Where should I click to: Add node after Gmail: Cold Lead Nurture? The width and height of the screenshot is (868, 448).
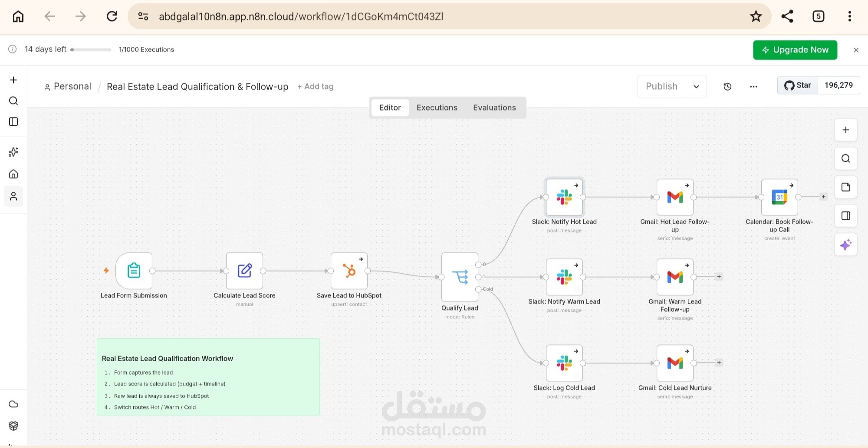pyautogui.click(x=719, y=363)
